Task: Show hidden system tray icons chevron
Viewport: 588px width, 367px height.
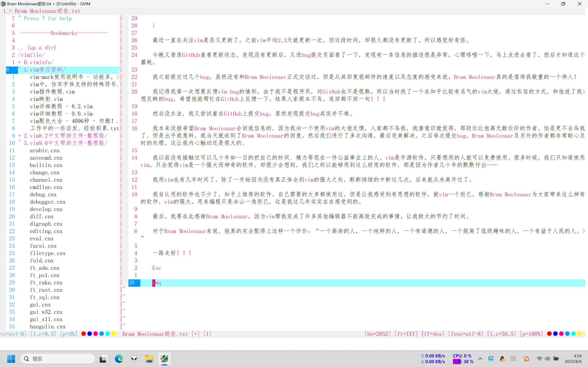Action: click(480, 359)
